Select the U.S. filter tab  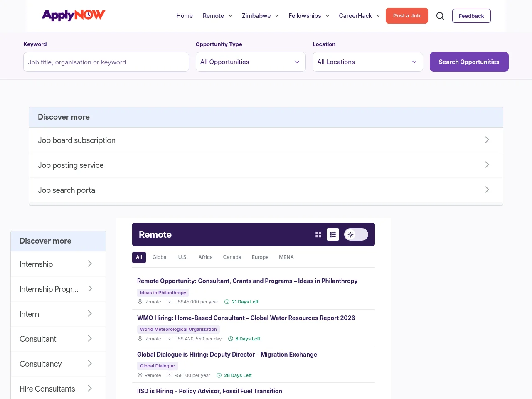pyautogui.click(x=183, y=257)
